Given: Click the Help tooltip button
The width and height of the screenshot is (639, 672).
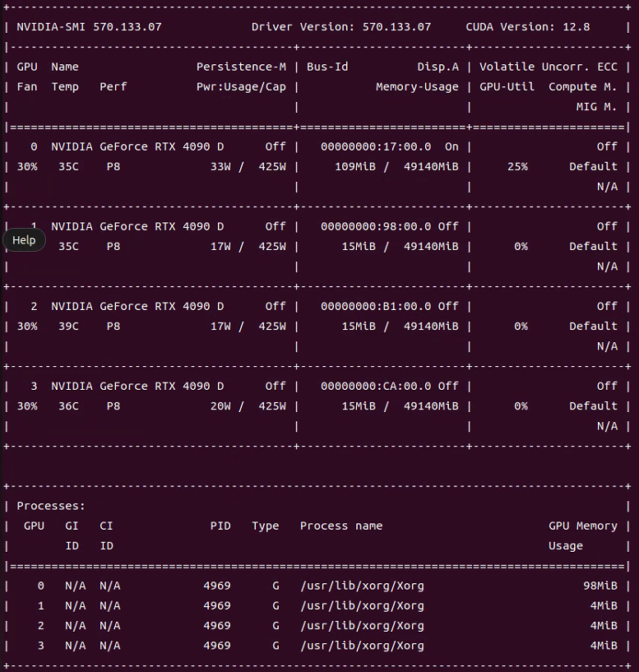Looking at the screenshot, I should click(24, 240).
